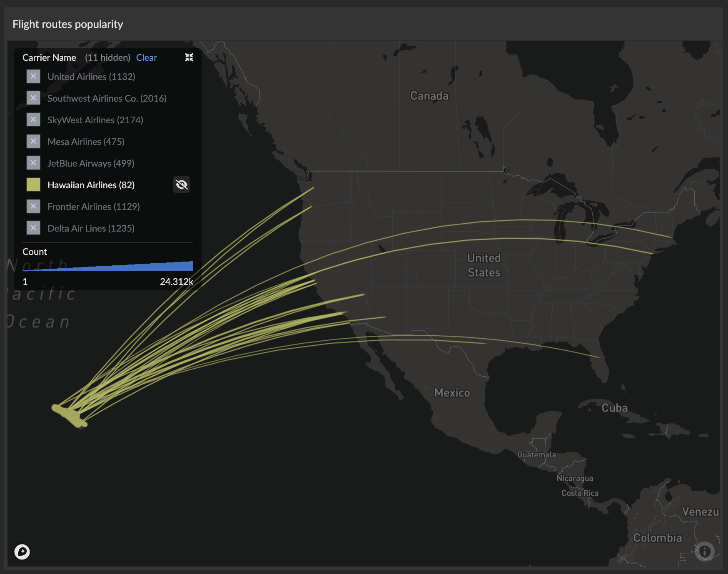Enable Frontier Airlines via its X checkbox
Viewport: 728px width, 574px height.
tap(33, 207)
